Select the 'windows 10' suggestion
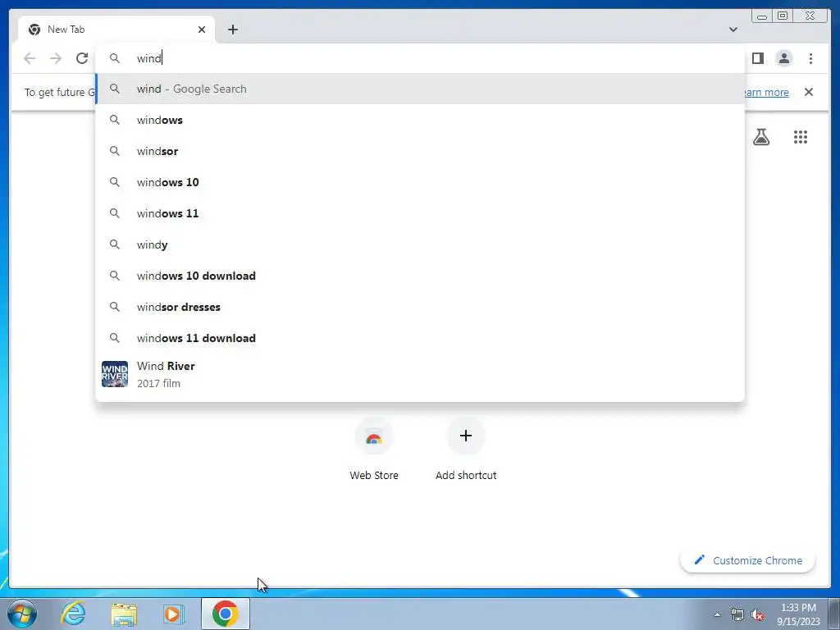Image resolution: width=840 pixels, height=630 pixels. point(420,182)
